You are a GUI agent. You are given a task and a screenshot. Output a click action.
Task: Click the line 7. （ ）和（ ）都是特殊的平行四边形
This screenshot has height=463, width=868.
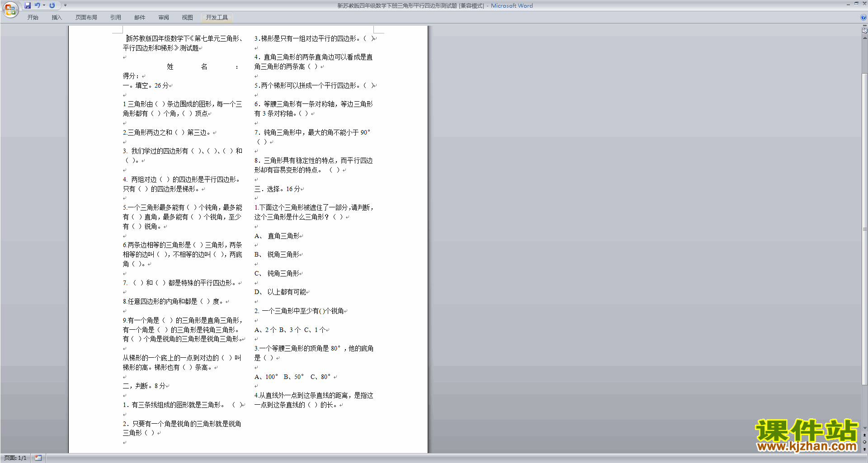pyautogui.click(x=179, y=283)
